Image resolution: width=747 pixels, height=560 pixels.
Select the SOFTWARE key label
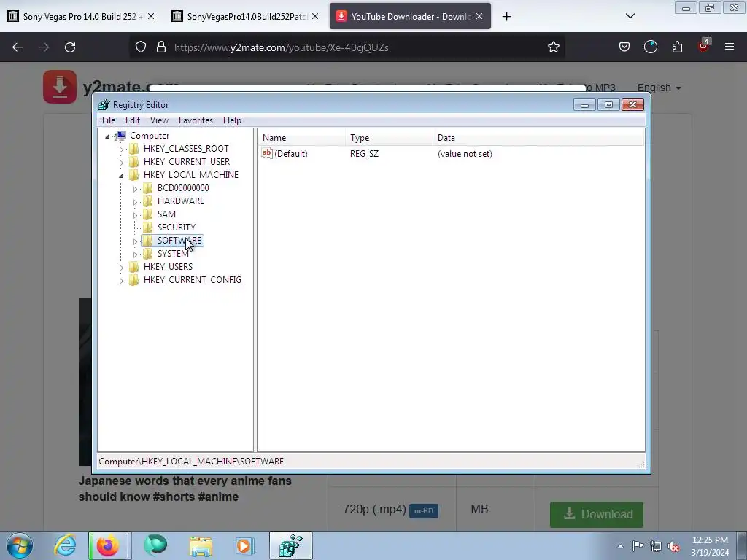click(179, 241)
